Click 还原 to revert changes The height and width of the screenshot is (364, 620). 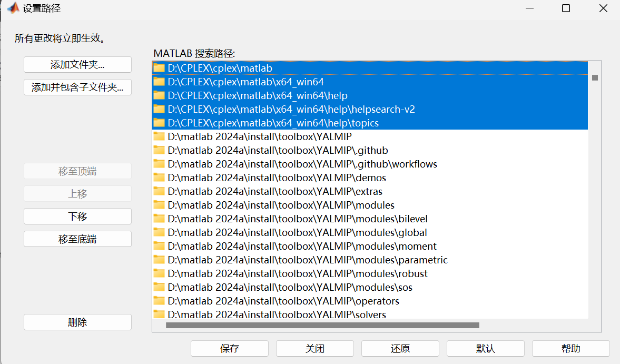(400, 349)
